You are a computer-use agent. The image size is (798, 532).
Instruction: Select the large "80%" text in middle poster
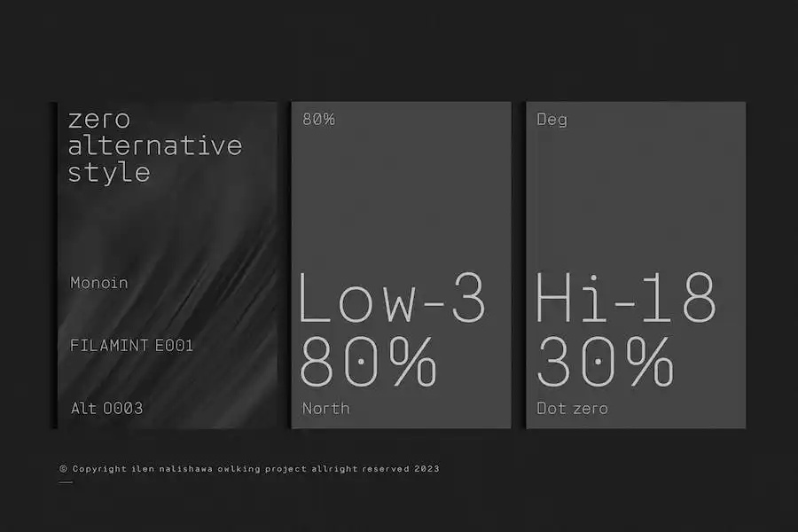coord(369,362)
